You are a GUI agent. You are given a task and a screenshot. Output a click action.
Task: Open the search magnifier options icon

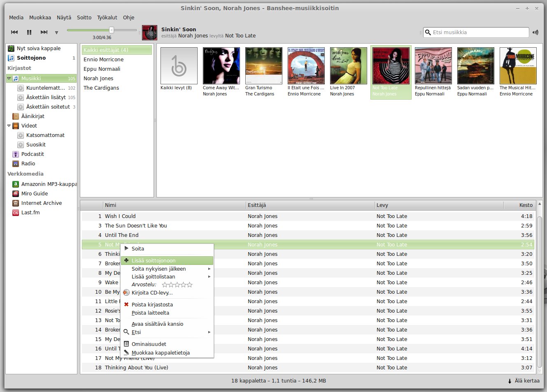(428, 32)
